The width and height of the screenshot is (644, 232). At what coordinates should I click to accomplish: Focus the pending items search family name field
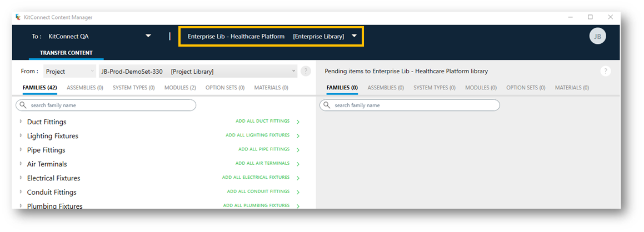(410, 105)
